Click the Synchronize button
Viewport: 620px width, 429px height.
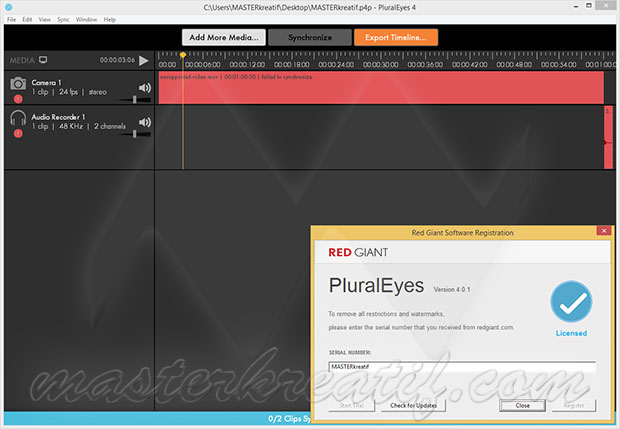click(310, 38)
